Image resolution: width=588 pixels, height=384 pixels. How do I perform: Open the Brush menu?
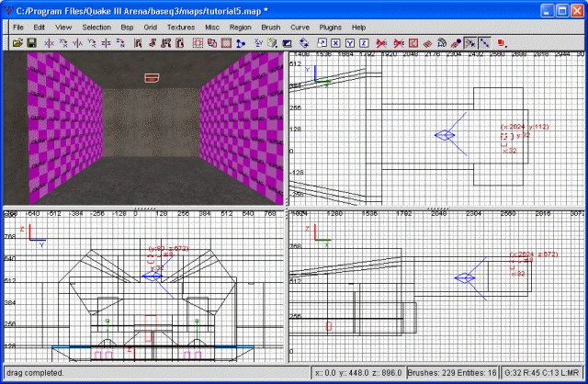[x=271, y=28]
